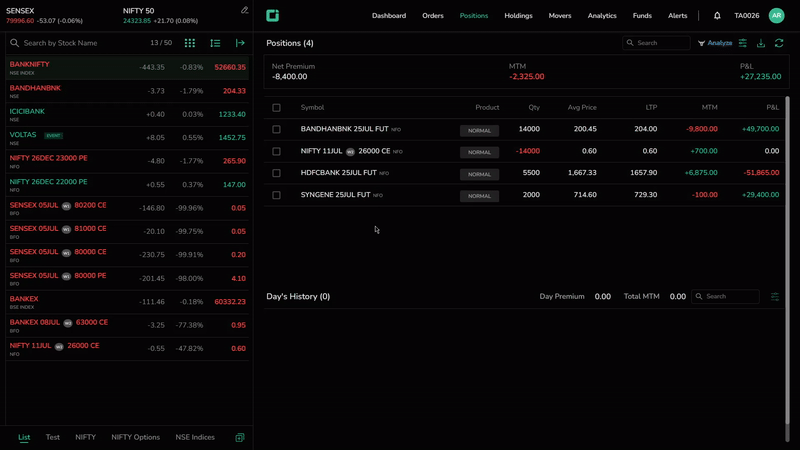The height and width of the screenshot is (450, 800).
Task: Select the SYNGENE 25JUL FUT checkbox
Action: [277, 195]
